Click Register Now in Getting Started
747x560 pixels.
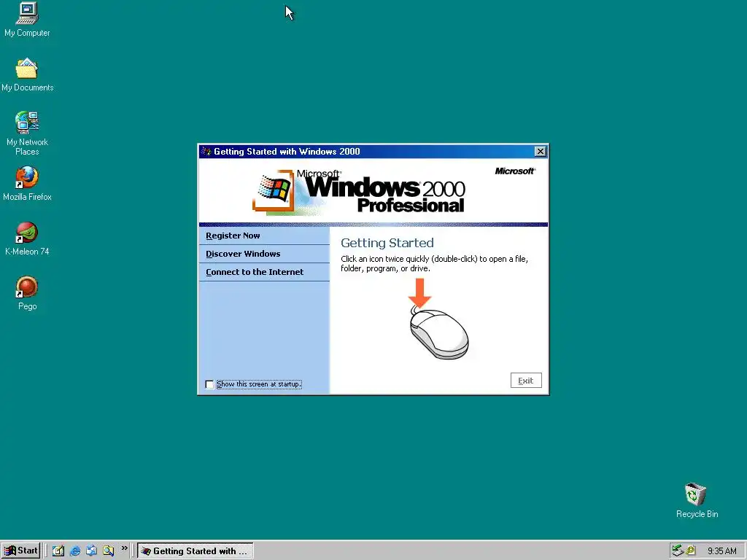[x=233, y=236]
